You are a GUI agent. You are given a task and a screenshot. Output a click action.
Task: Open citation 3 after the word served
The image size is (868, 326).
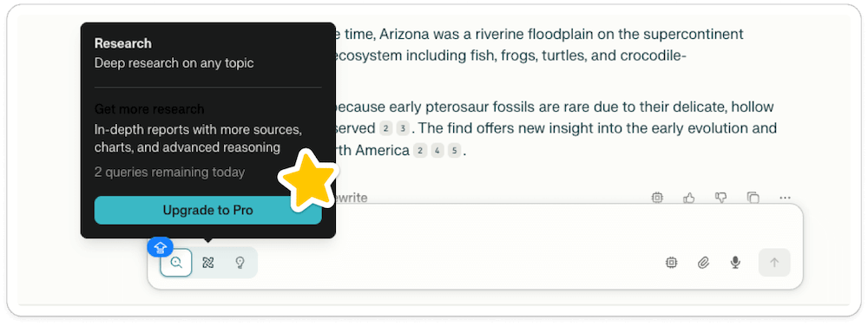point(403,128)
